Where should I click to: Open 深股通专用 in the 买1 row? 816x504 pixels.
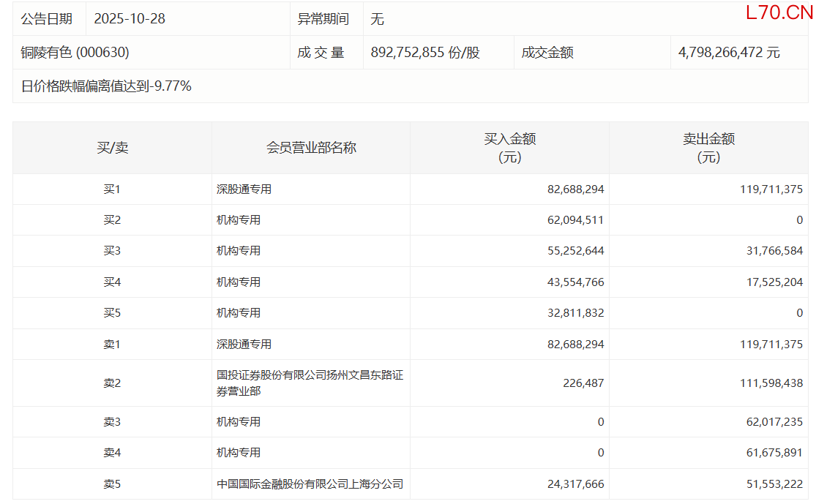pyautogui.click(x=244, y=189)
